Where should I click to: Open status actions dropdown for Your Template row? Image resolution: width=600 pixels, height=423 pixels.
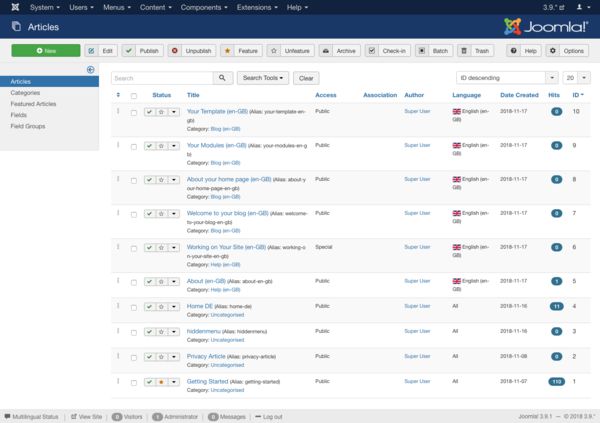(x=174, y=112)
